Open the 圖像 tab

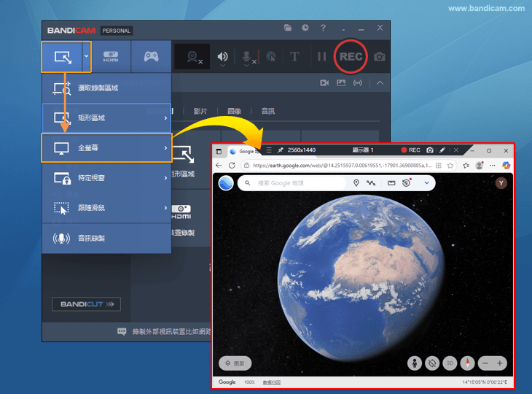point(234,111)
